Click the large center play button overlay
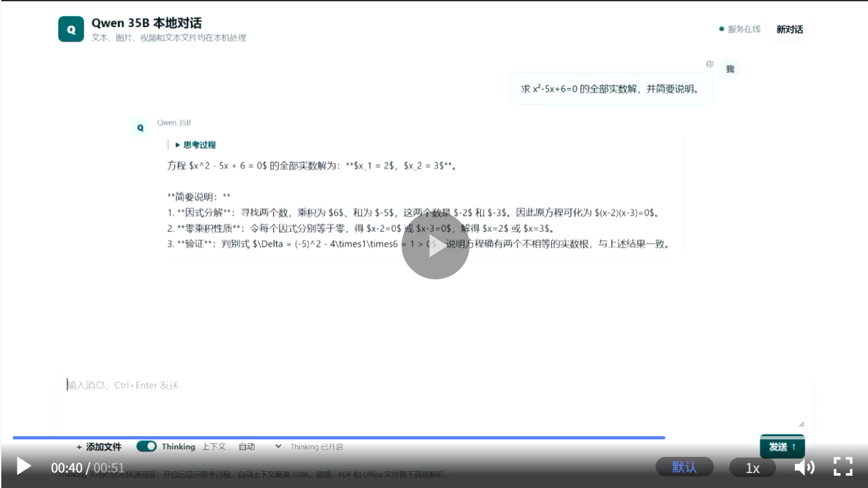Screen dimensions: 868x488 point(435,246)
